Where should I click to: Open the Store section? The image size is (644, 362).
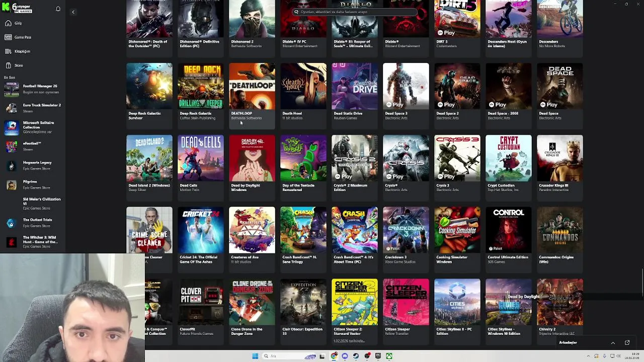(x=14, y=65)
